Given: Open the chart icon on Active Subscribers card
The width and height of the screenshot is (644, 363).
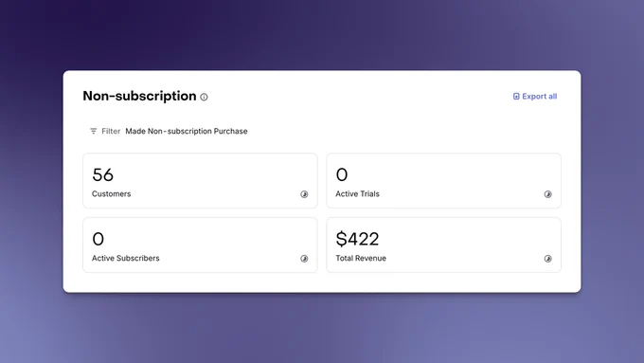Looking at the screenshot, I should pyautogui.click(x=304, y=259).
